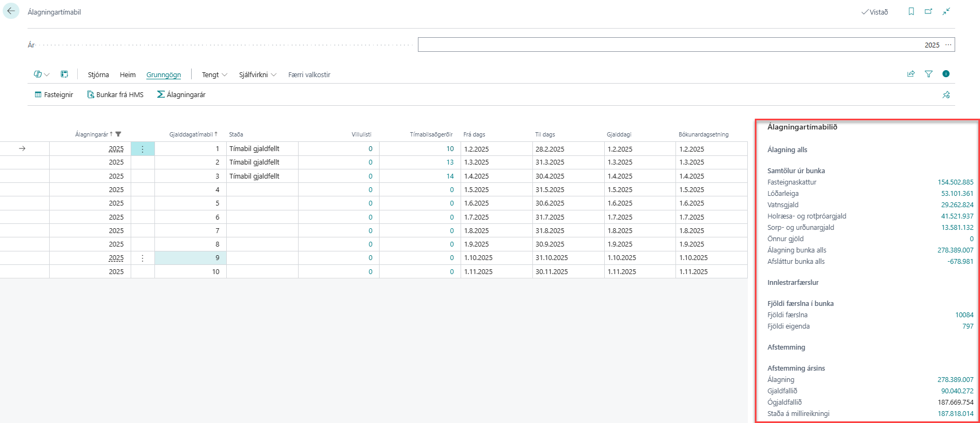Viewport: 980px width, 423px height.
Task: Click Fasteignaskattur amount 154.502.885
Action: coord(955,182)
